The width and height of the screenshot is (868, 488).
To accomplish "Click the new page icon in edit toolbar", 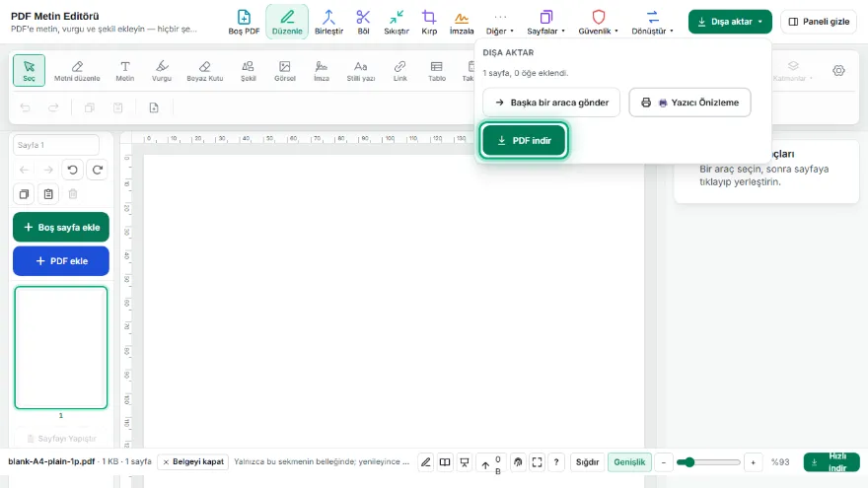I will pyautogui.click(x=154, y=107).
